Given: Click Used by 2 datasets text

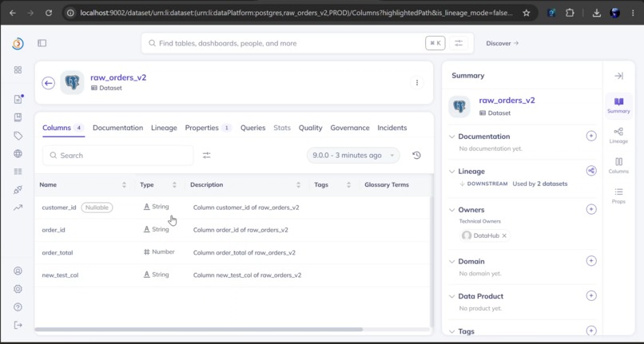Looking at the screenshot, I should pyautogui.click(x=540, y=184).
